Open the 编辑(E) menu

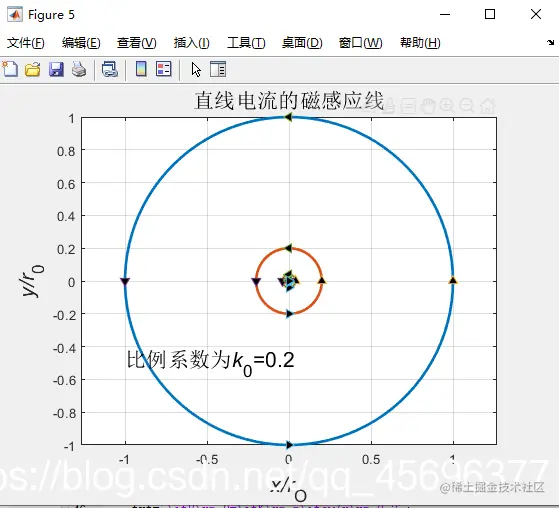click(x=81, y=43)
